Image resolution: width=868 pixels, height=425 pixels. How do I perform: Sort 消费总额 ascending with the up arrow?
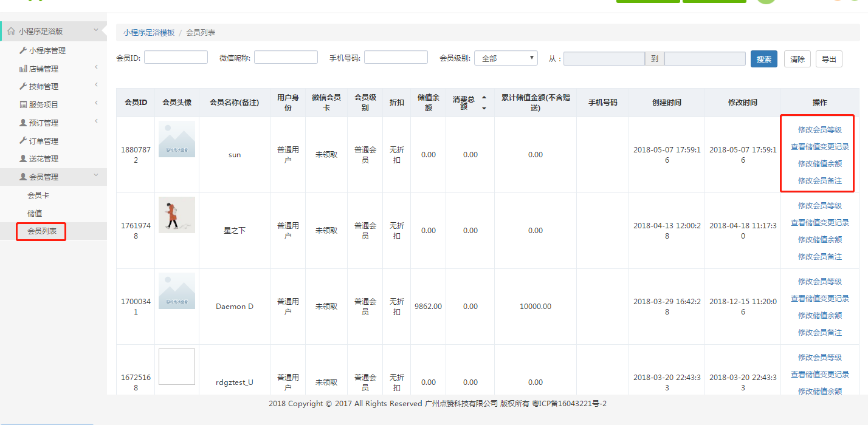coord(484,98)
